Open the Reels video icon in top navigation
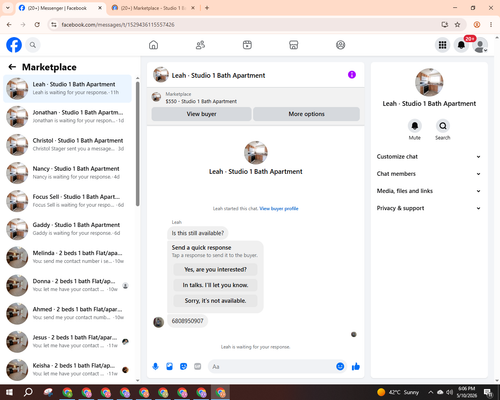 tap(247, 45)
